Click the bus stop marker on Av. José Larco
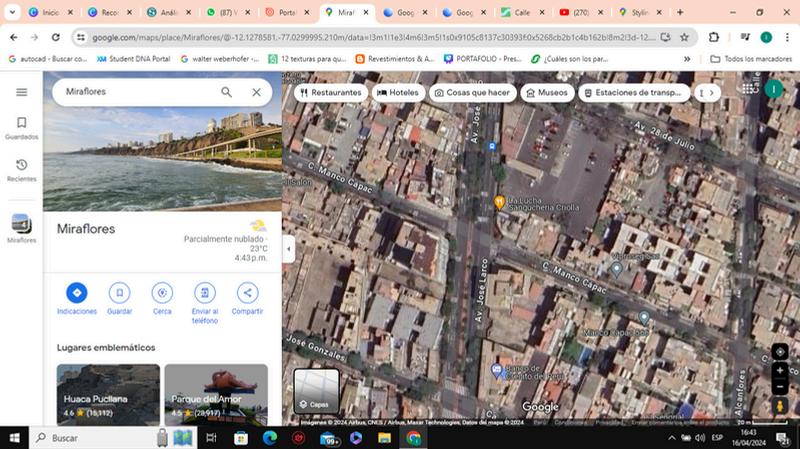The height and width of the screenshot is (449, 800). pyautogui.click(x=492, y=146)
